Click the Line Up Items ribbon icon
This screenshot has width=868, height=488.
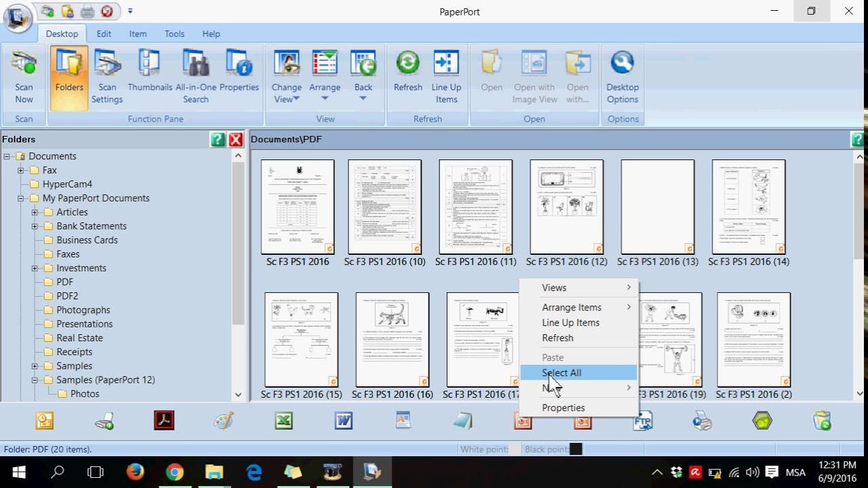pos(446,77)
